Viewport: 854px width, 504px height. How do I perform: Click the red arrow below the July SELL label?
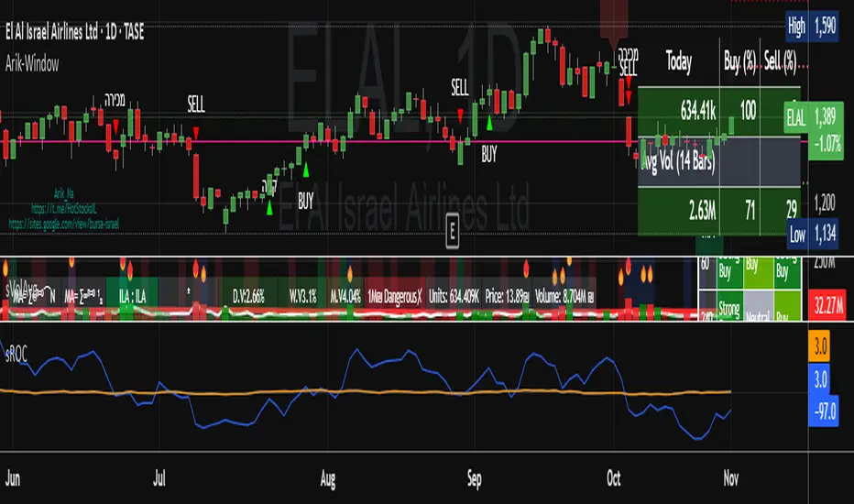click(196, 132)
